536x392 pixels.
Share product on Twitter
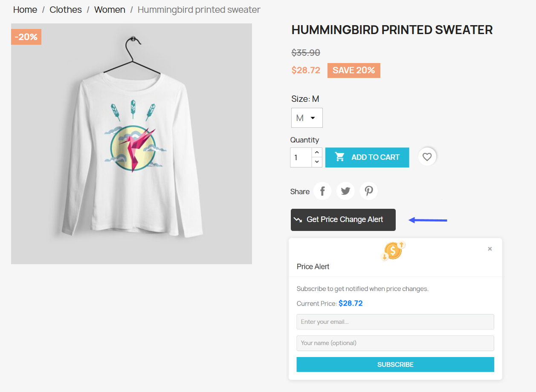(x=345, y=191)
